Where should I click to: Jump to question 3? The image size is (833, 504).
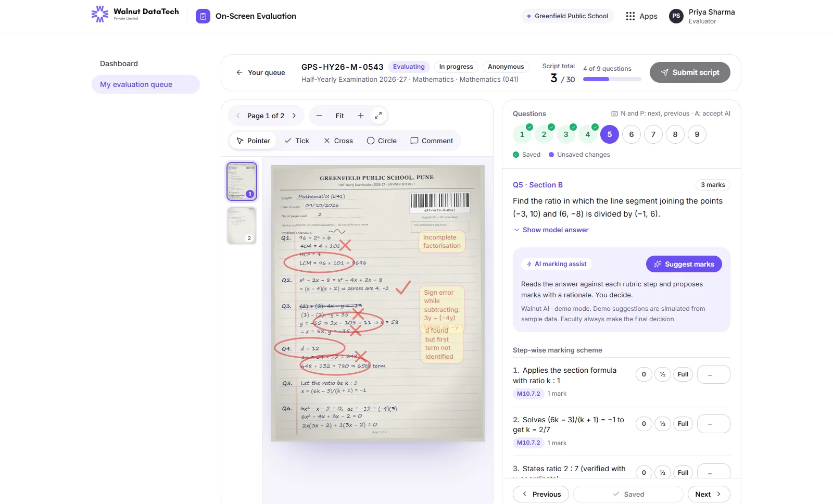coord(566,134)
